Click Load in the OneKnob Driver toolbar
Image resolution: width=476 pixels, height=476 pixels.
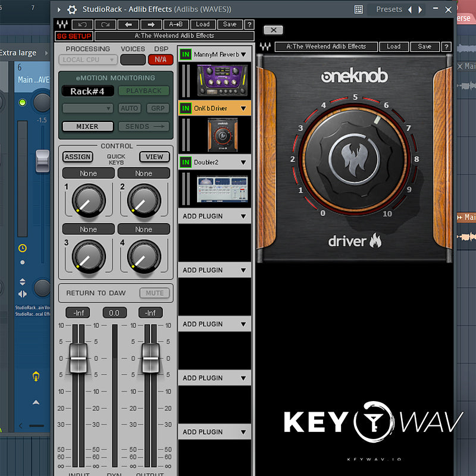coord(394,47)
